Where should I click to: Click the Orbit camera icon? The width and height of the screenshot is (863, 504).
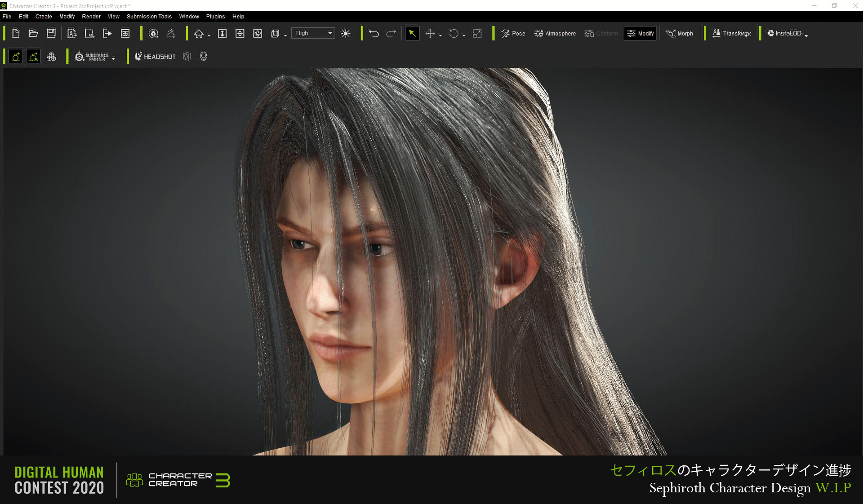pos(258,33)
